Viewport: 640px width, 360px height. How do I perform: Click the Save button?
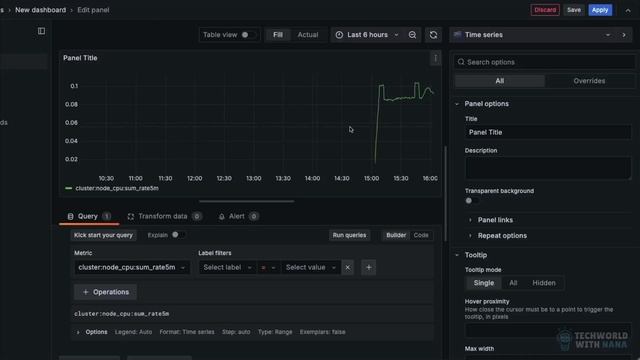[x=573, y=10]
